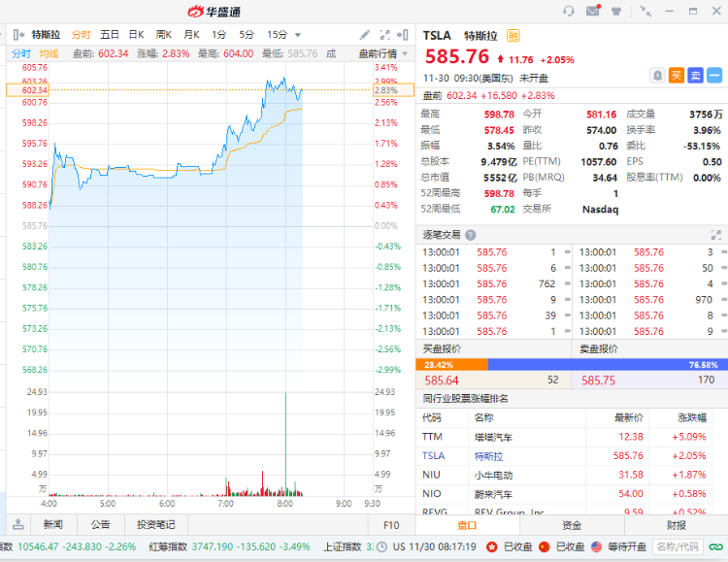Image resolution: width=728 pixels, height=562 pixels.
Task: Click the 融 margin badge
Action: (513, 36)
